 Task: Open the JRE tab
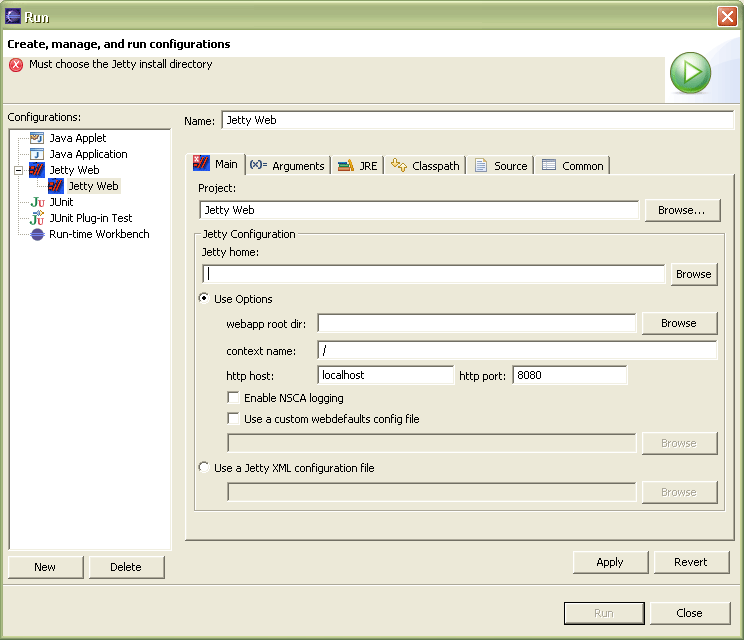[x=358, y=166]
